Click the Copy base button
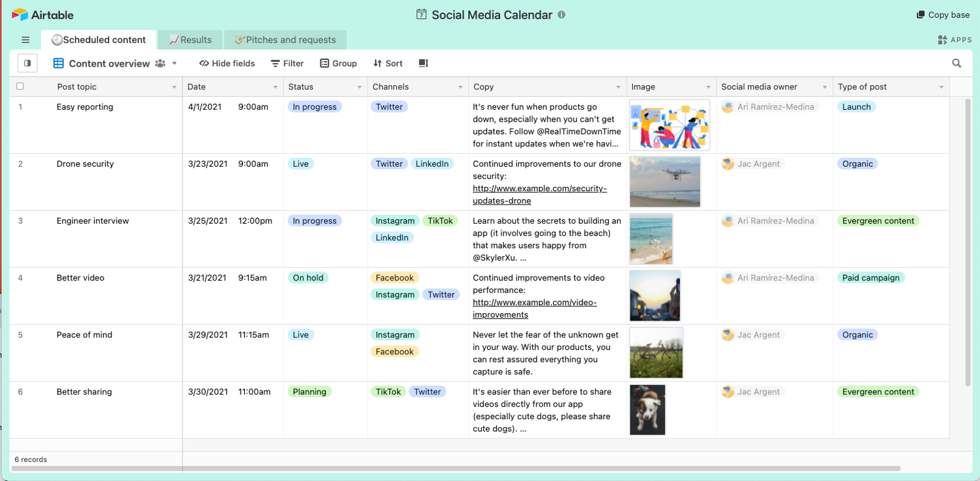 pyautogui.click(x=943, y=15)
